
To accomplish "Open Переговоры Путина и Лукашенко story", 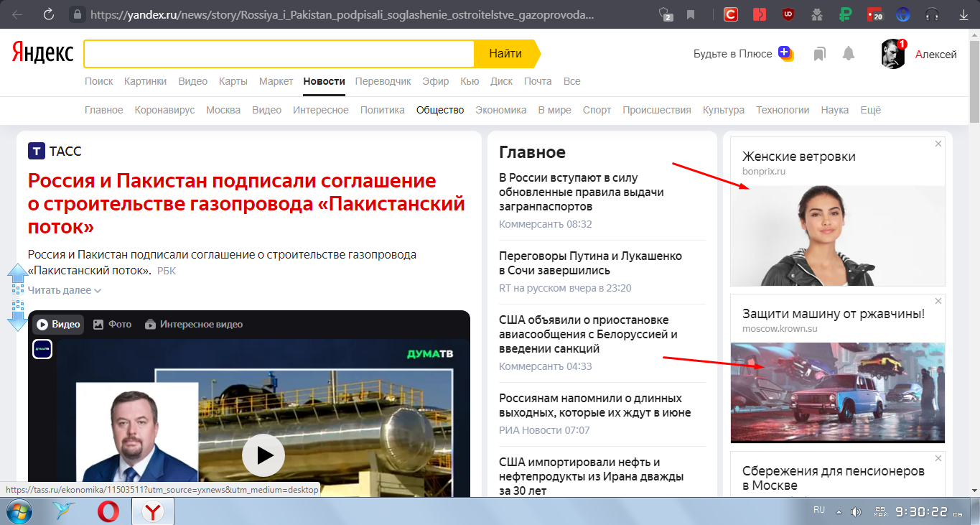I will tap(590, 263).
